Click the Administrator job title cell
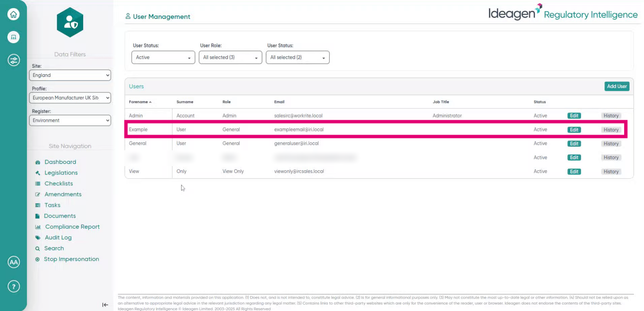Viewport: 644px width, 311px height. [447, 116]
